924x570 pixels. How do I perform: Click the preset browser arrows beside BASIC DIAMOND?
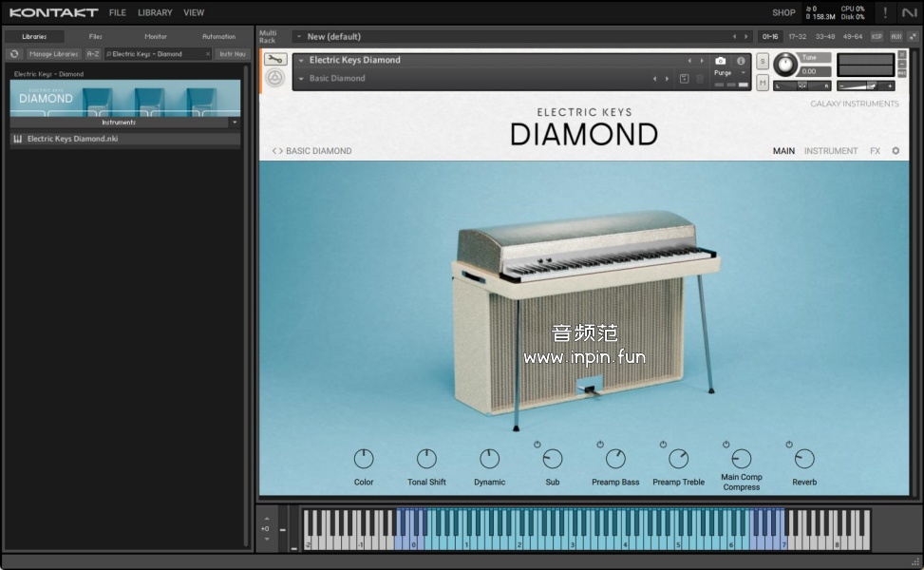coord(277,151)
